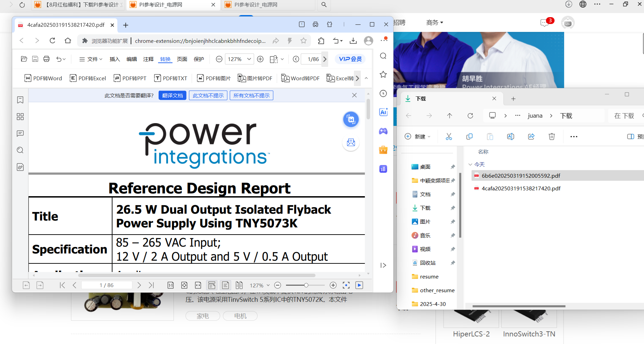Show more conversion tools with right arrow
Viewport: 644px width, 344px height.
pyautogui.click(x=357, y=78)
